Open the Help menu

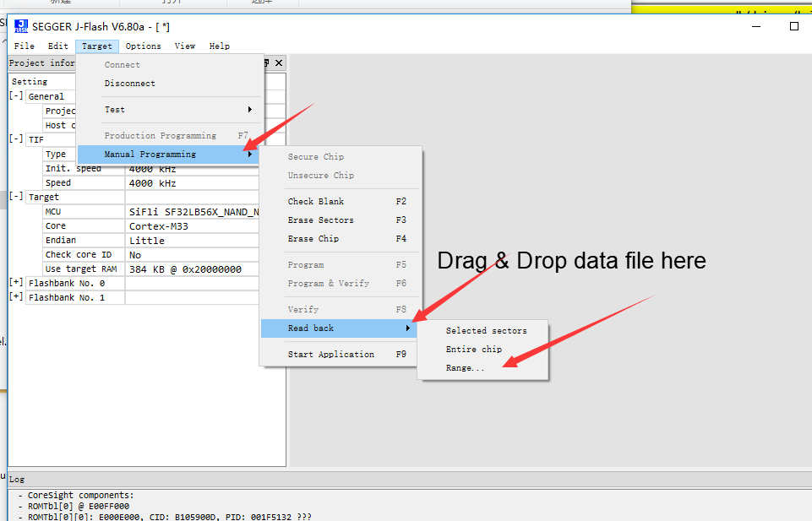[x=219, y=46]
